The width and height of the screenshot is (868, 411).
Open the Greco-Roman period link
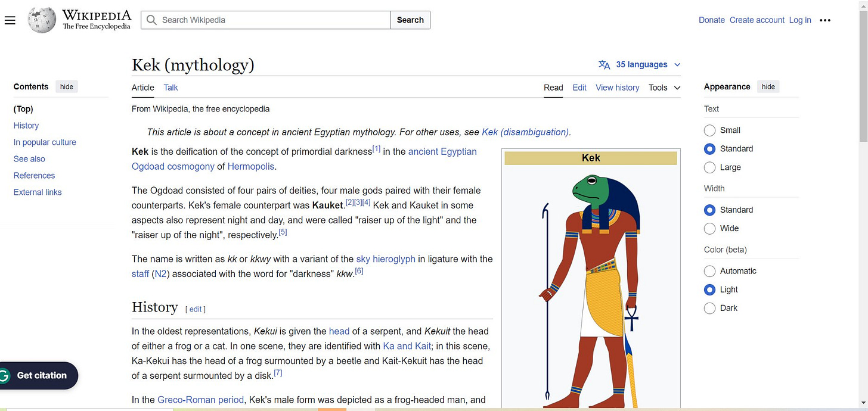click(x=200, y=400)
